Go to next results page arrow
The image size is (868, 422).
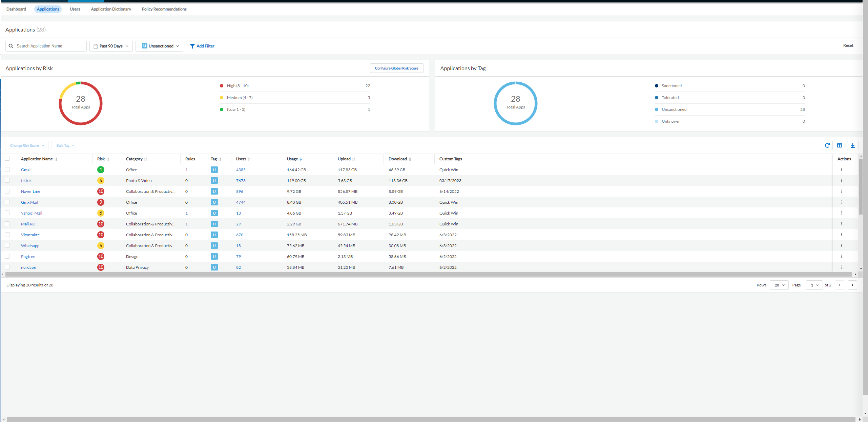tap(852, 285)
